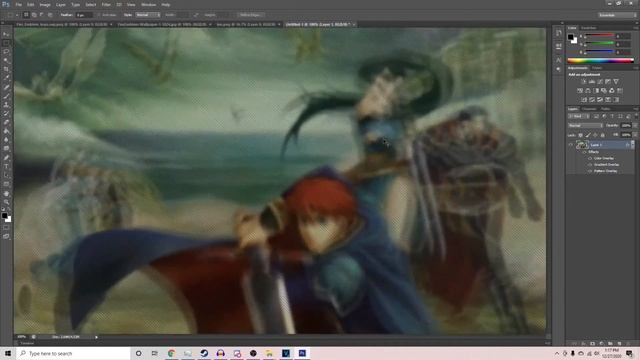Select the Pen tool
Image resolution: width=640 pixels, height=360 pixels.
(x=6, y=158)
